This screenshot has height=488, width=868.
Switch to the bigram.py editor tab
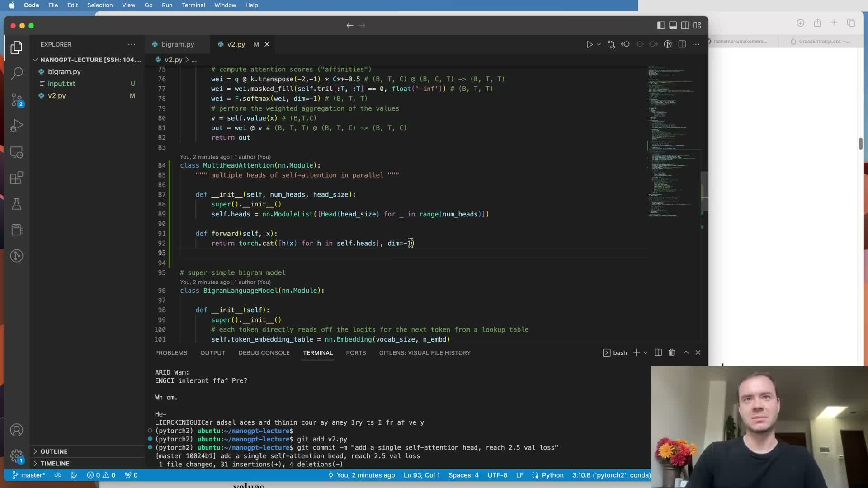[x=177, y=44]
